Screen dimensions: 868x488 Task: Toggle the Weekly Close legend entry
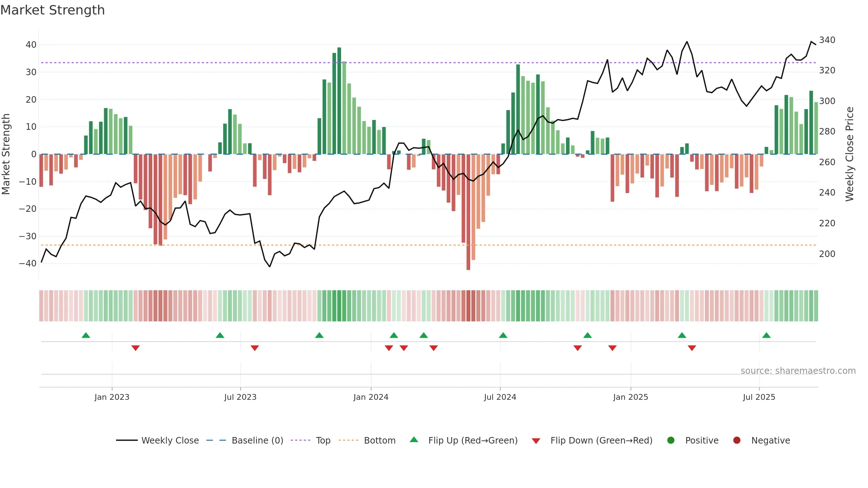point(157,440)
